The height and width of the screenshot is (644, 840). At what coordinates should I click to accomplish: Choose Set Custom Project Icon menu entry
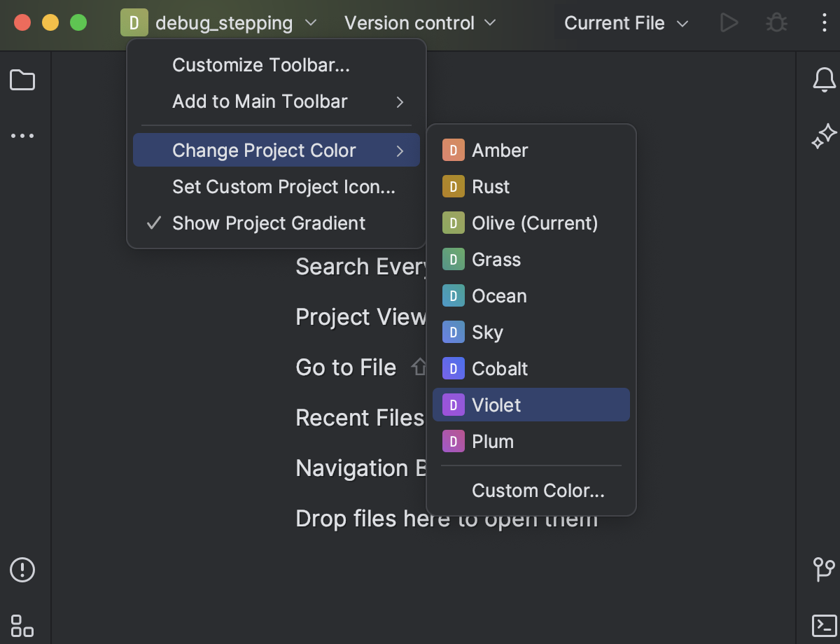pyautogui.click(x=283, y=187)
